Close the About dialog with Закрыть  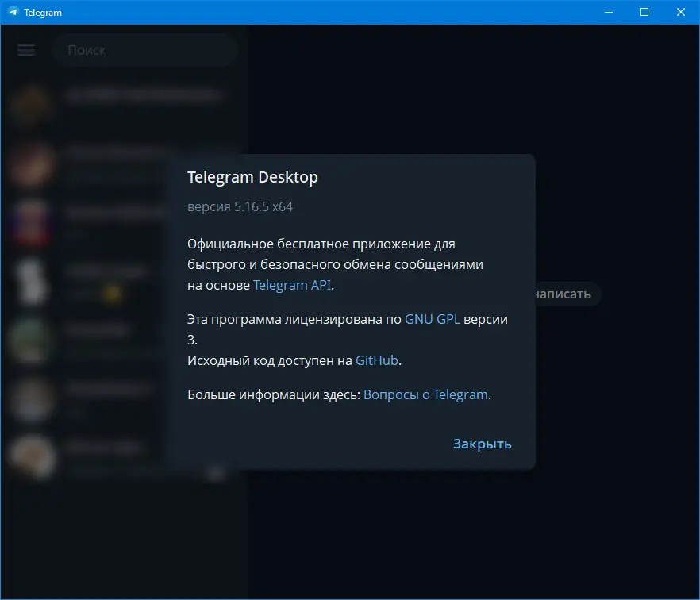coord(483,444)
